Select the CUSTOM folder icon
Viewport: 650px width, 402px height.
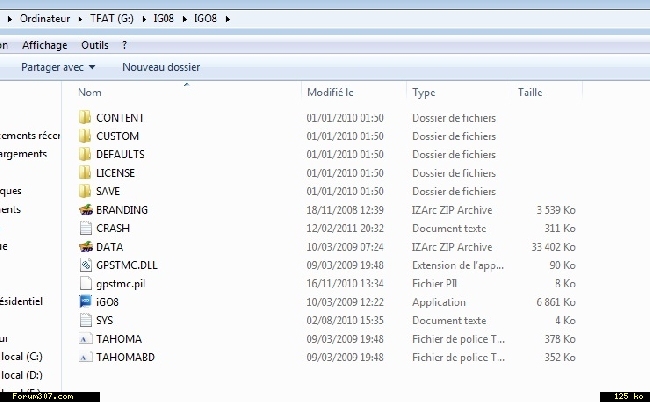(85, 136)
